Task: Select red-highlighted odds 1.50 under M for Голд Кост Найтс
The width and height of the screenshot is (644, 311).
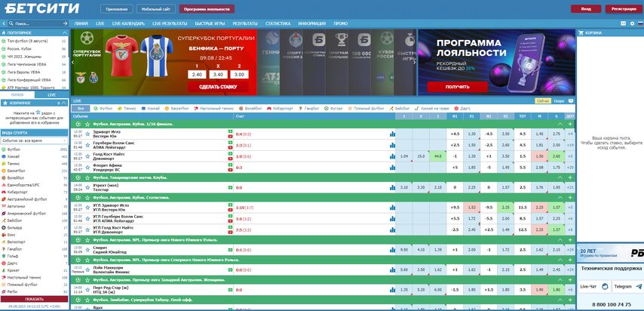Action: tap(539, 156)
